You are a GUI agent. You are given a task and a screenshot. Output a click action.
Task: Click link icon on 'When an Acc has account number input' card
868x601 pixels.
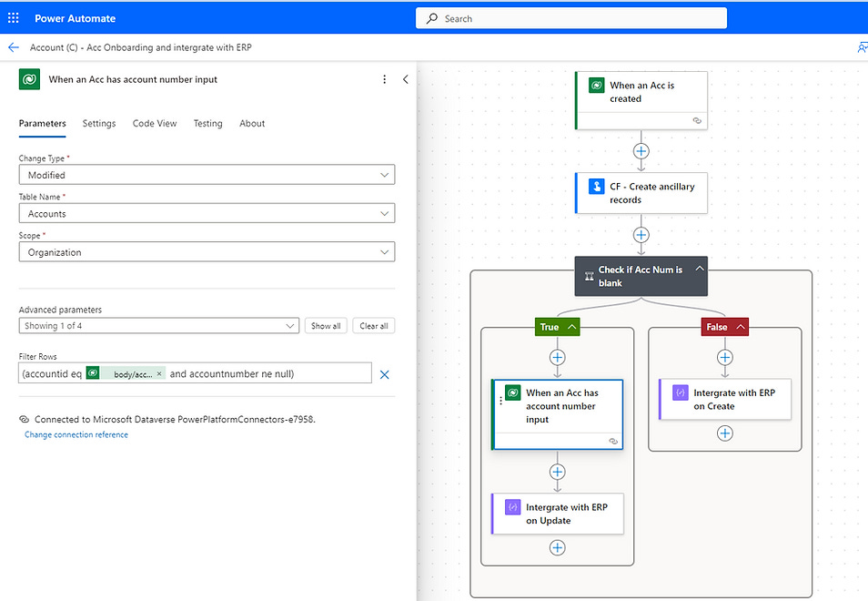tap(613, 441)
